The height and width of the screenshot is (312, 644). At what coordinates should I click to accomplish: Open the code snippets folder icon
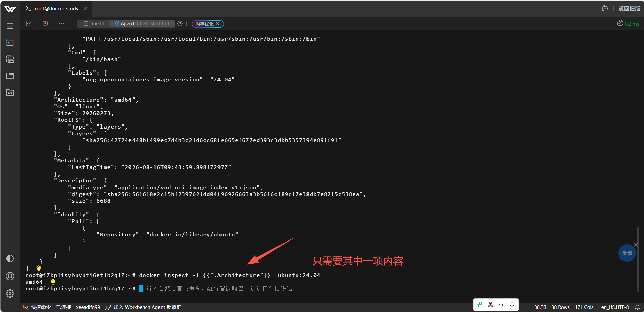10,93
